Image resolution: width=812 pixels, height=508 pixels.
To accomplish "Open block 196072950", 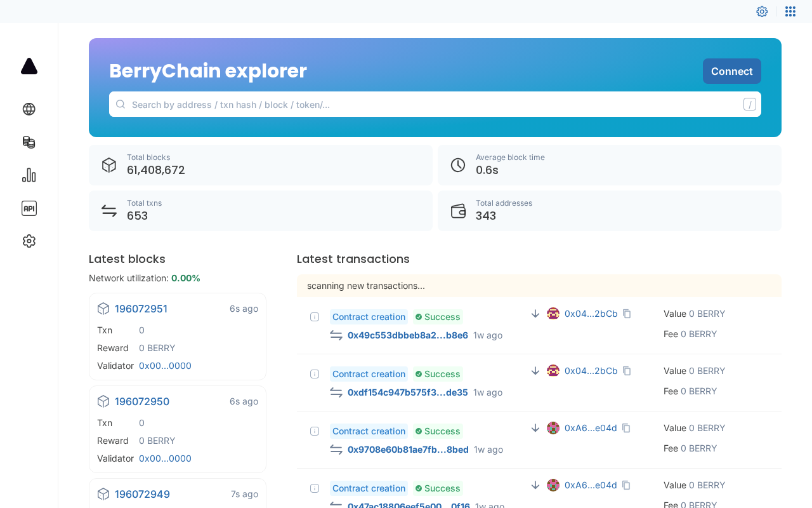I will tap(141, 401).
